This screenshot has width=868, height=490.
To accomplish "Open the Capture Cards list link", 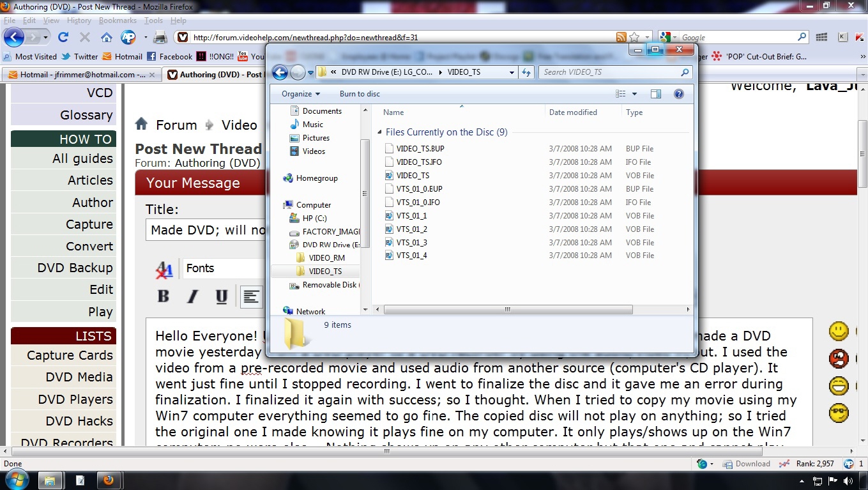I will (70, 355).
